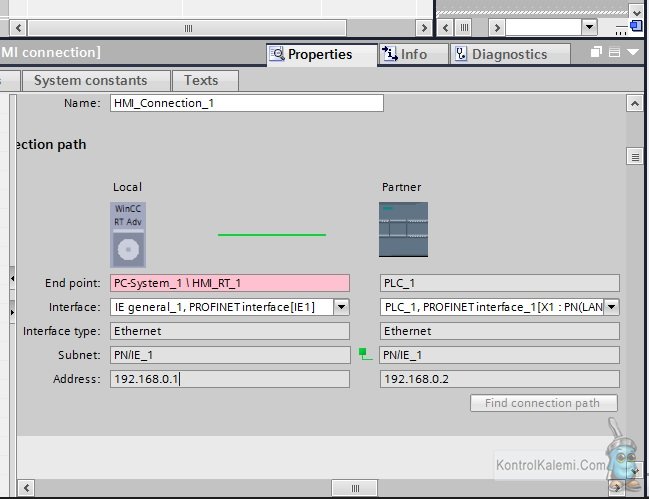Click the Diagnostics tab stethoscope icon
Image resolution: width=649 pixels, height=499 pixels.
click(x=461, y=54)
